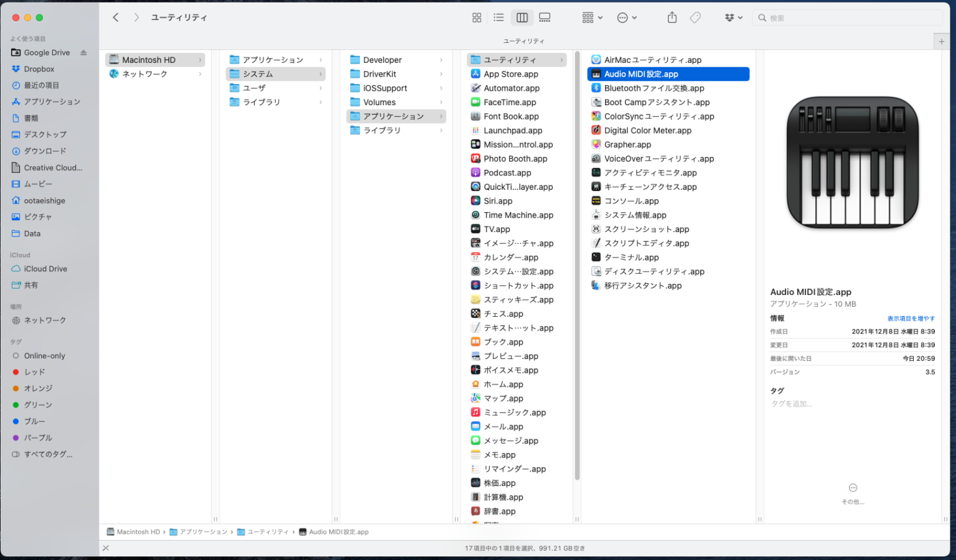
Task: Open ターミナル.app in the utilities column
Action: click(630, 257)
